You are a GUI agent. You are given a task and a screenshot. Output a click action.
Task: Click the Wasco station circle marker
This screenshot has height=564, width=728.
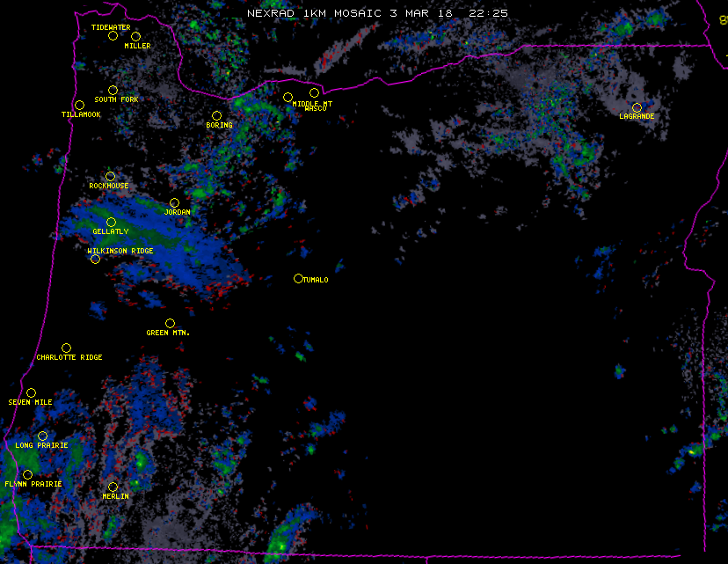314,93
